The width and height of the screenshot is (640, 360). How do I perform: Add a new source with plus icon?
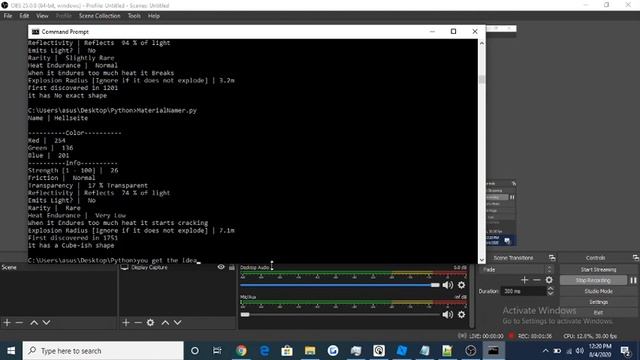point(126,322)
